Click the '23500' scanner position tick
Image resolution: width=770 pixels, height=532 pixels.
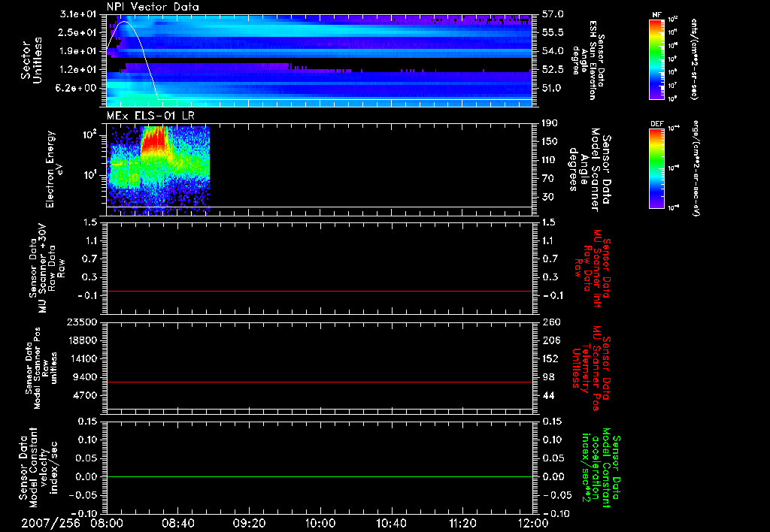(x=82, y=322)
